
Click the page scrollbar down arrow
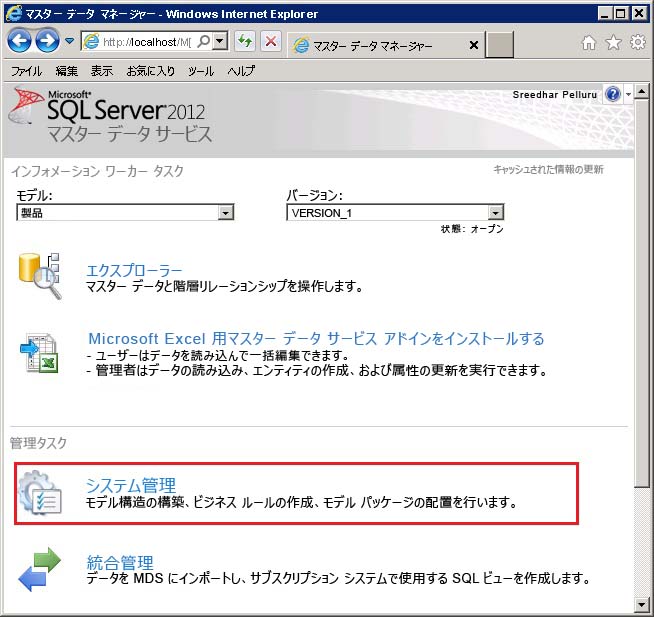click(x=641, y=604)
